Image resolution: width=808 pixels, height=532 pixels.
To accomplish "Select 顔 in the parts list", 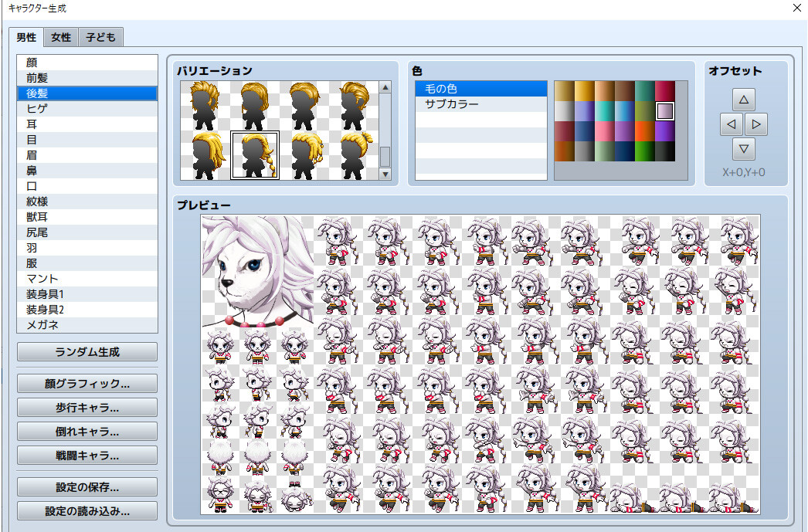I will [87, 62].
